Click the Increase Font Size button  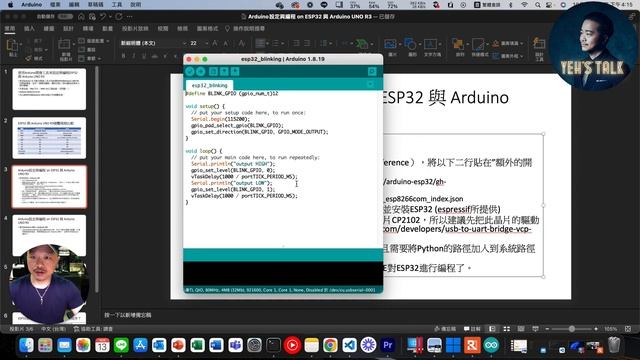[215, 43]
